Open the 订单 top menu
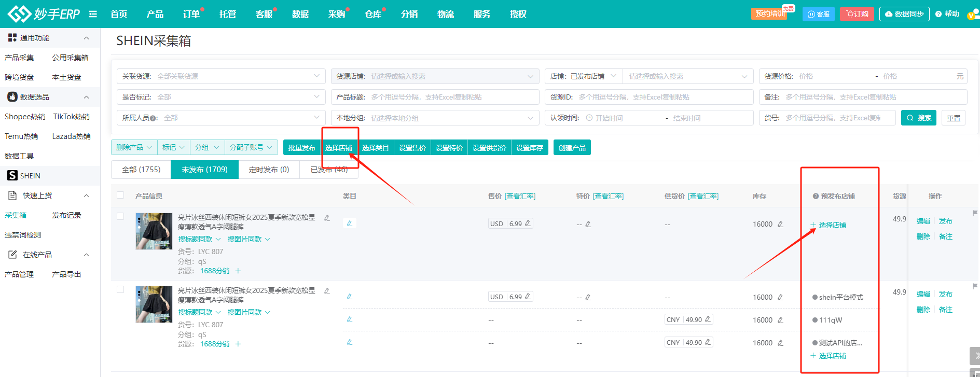Image resolution: width=980 pixels, height=377 pixels. (x=191, y=14)
